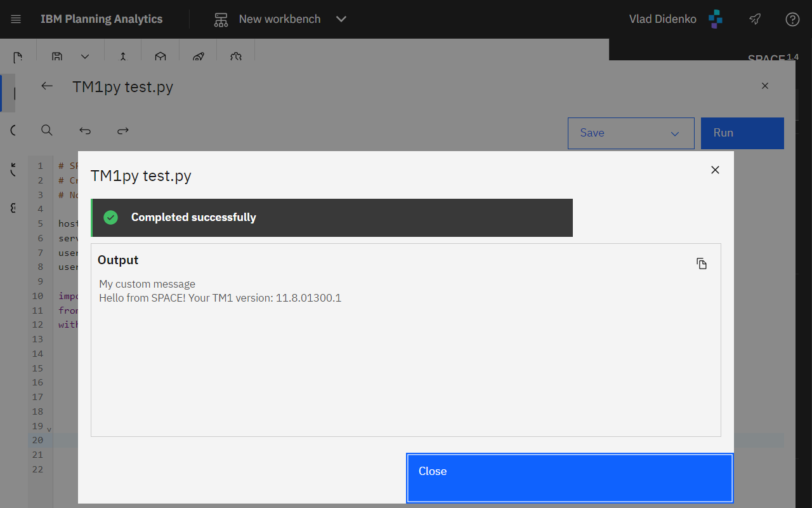Click the undo arrow in the editor
This screenshot has height=508, width=812.
(85, 130)
